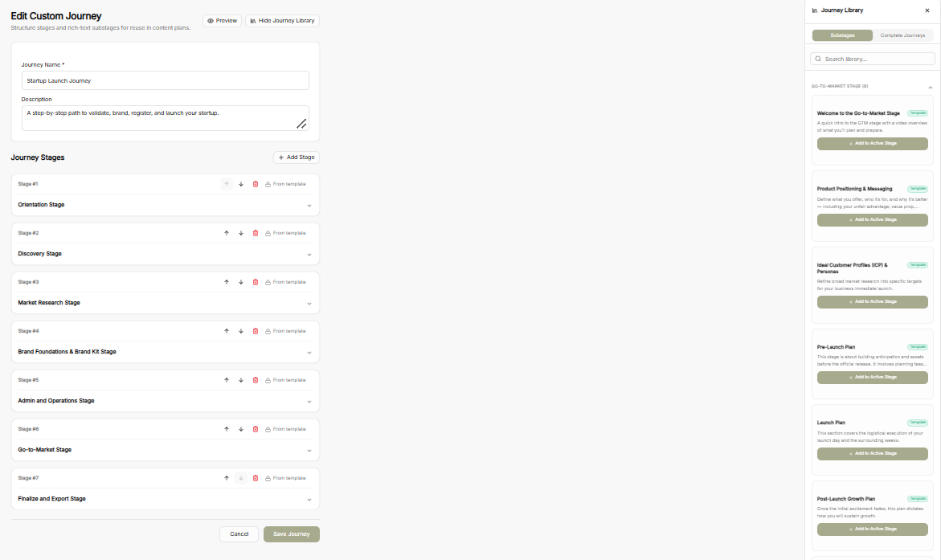Add Pre-Launch Plan to active stage
The image size is (941, 560).
872,378
